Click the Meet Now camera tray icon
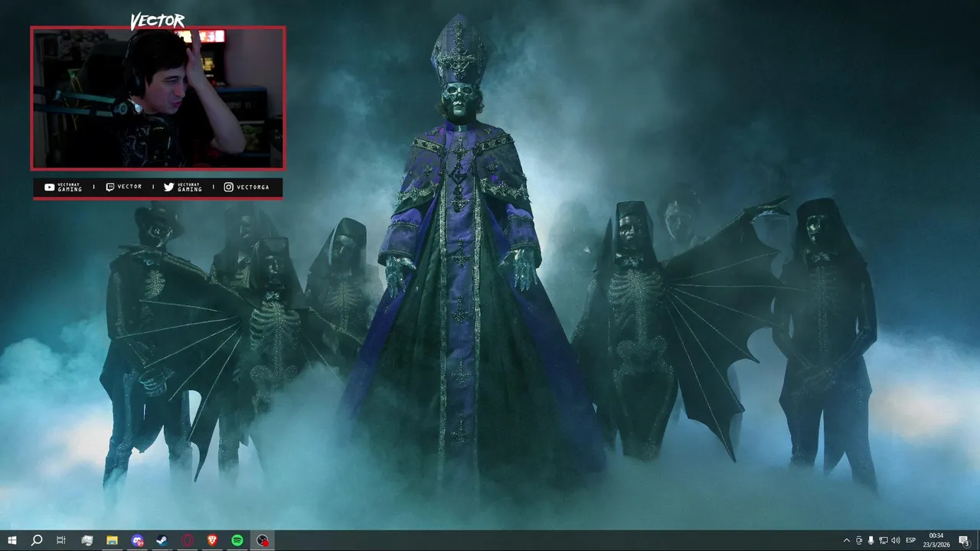 [859, 540]
